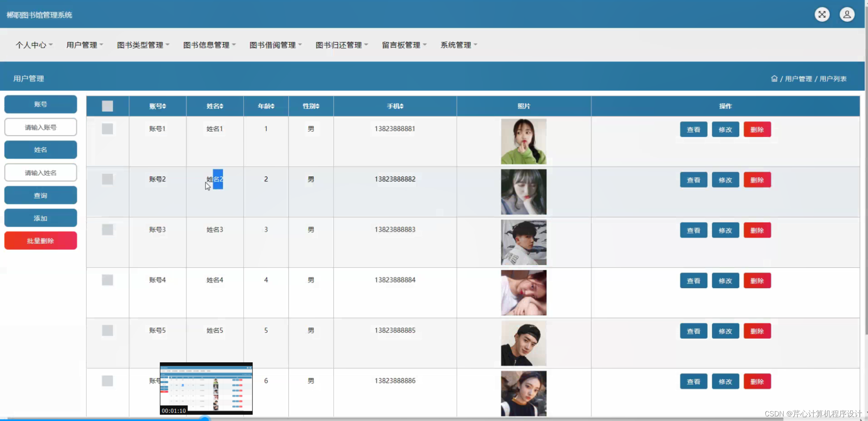Screen dimensions: 868x421
Task: Sort table by 性别 column arrows
Action: (317, 106)
